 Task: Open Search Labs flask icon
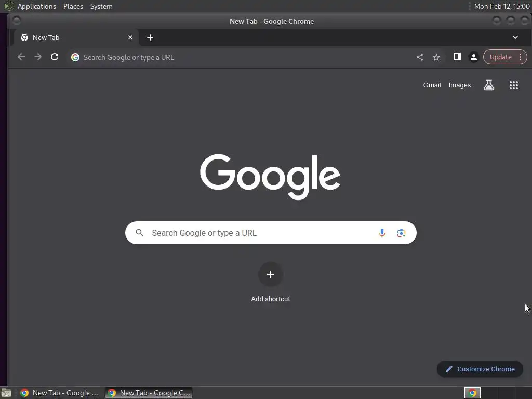click(x=488, y=85)
